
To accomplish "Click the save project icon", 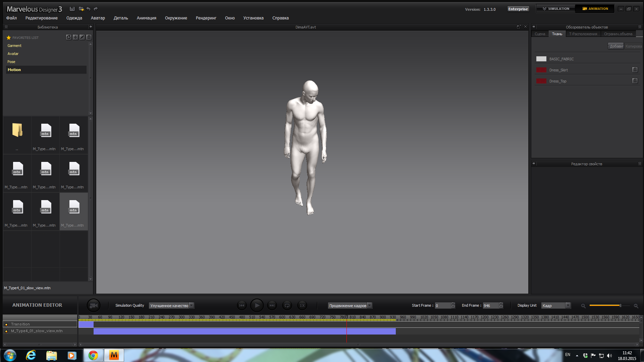I will (72, 9).
